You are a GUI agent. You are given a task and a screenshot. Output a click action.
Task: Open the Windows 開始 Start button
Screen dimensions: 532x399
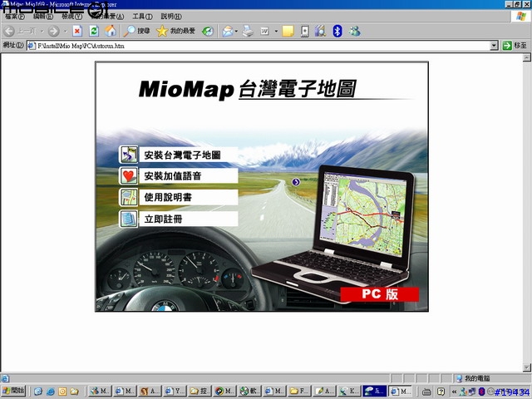tap(13, 392)
